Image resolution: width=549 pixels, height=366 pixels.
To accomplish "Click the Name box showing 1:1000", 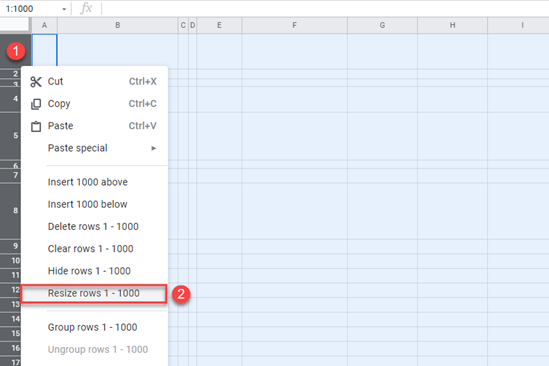I will tap(35, 9).
